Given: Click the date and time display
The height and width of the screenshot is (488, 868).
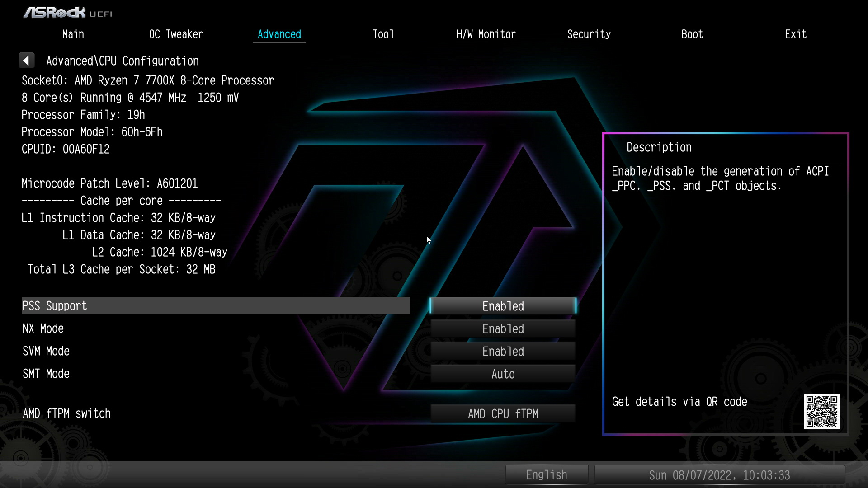Looking at the screenshot, I should 719,475.
